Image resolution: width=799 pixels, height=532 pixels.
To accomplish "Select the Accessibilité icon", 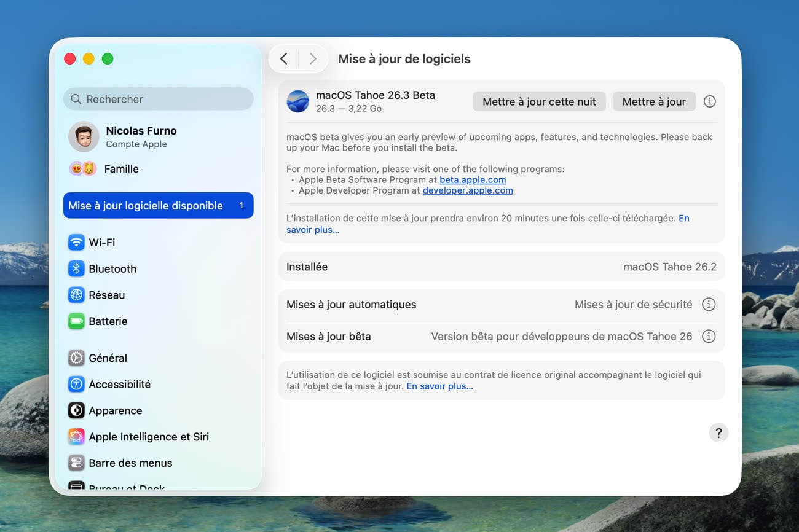I will pyautogui.click(x=76, y=385).
